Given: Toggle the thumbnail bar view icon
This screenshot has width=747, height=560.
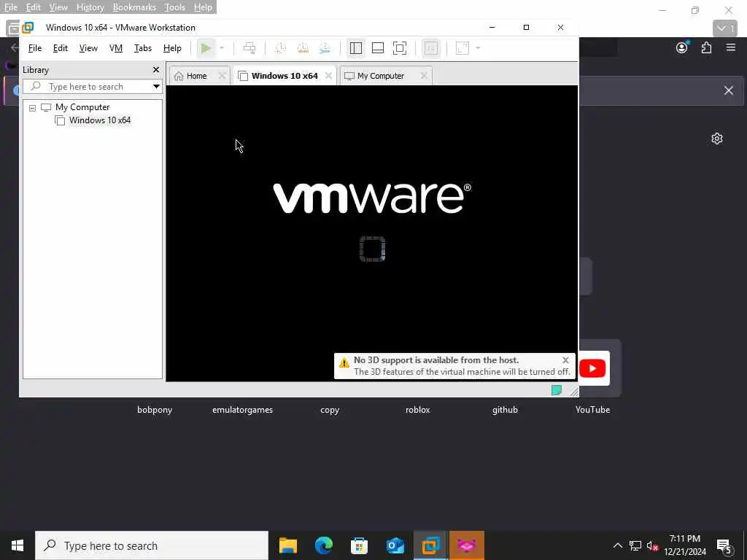Looking at the screenshot, I should pyautogui.click(x=378, y=48).
